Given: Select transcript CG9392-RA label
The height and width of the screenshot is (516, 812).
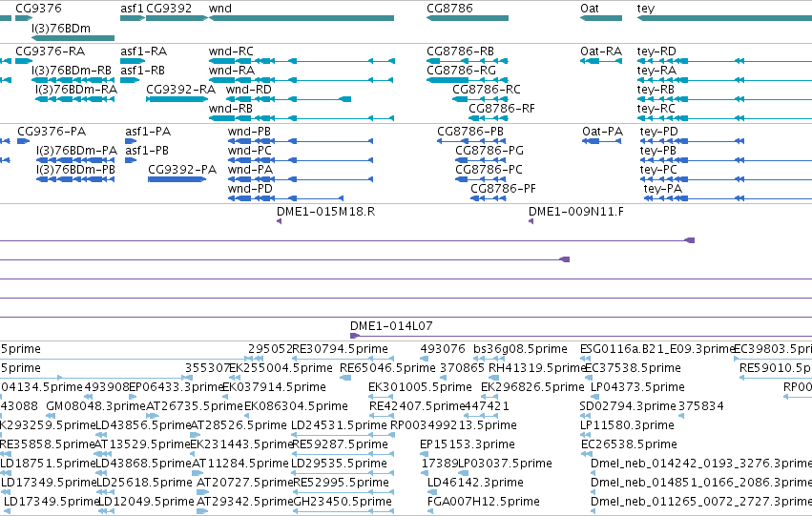Looking at the screenshot, I should [180, 90].
